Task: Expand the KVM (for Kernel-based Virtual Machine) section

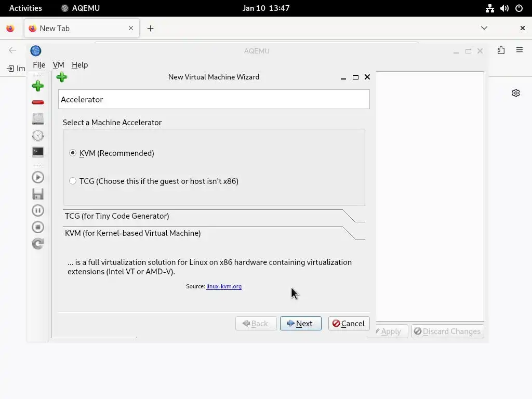Action: point(214,233)
